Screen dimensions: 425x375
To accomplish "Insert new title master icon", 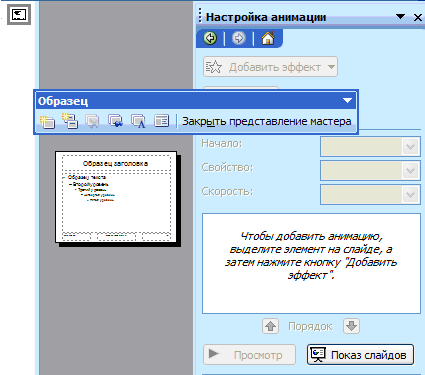I will [x=70, y=121].
